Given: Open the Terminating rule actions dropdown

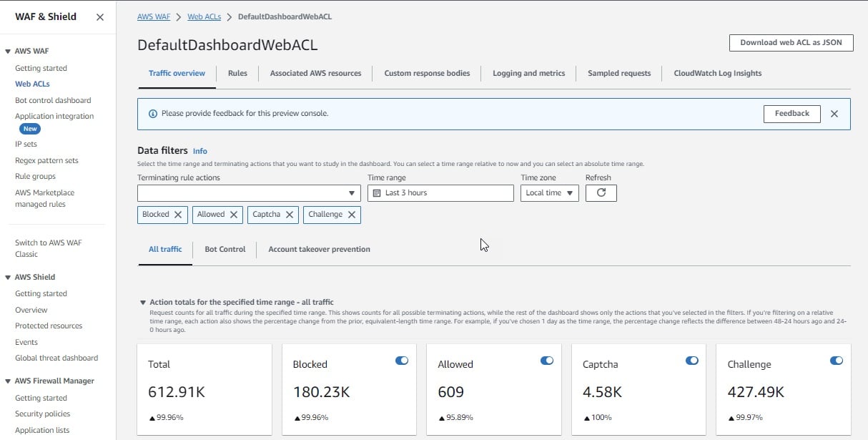Looking at the screenshot, I should 249,193.
